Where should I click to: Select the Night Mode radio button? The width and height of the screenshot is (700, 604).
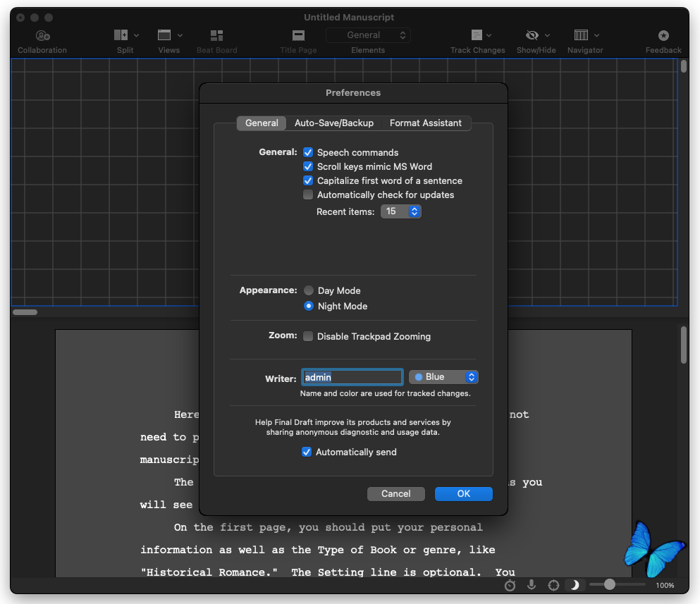coord(309,307)
